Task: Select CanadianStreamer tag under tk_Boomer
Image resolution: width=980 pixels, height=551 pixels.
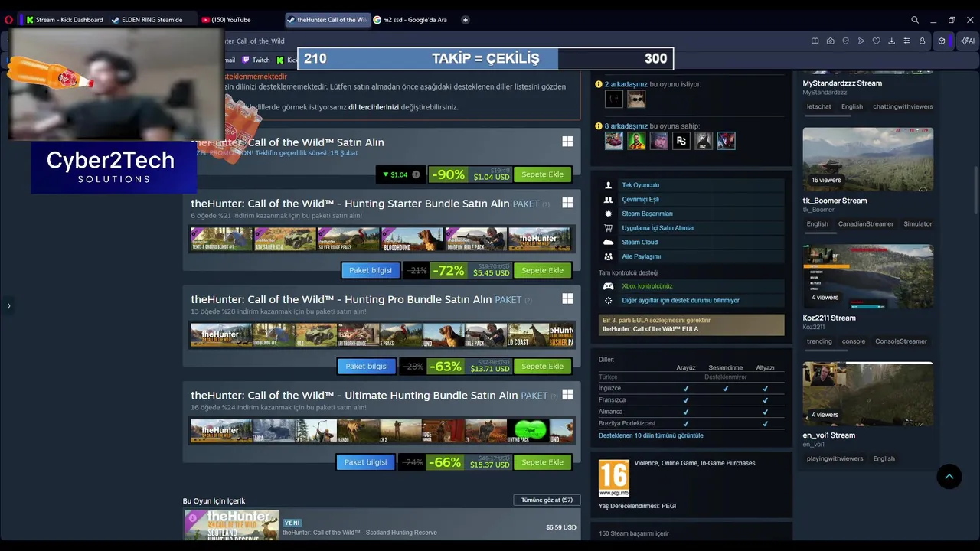Action: pyautogui.click(x=866, y=224)
